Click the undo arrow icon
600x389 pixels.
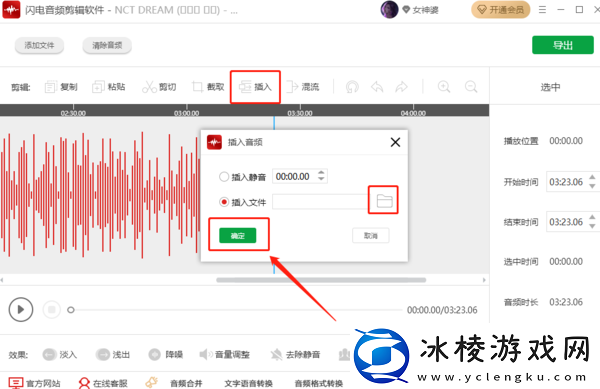[377, 87]
